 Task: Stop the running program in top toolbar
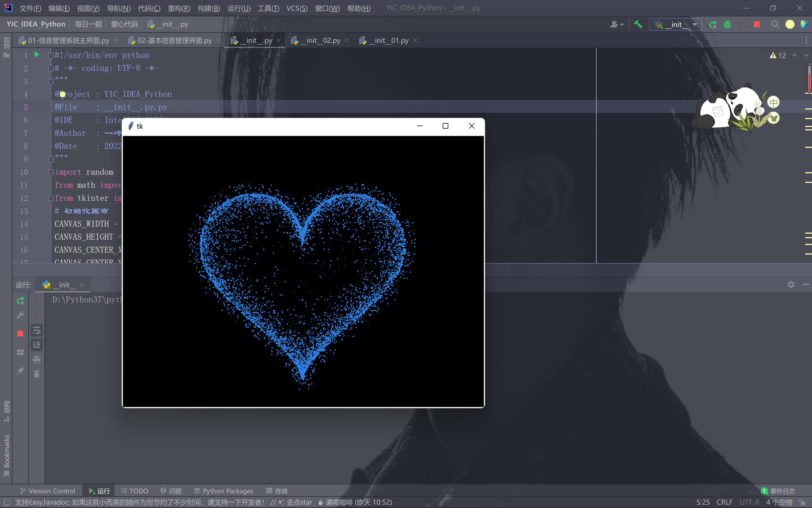click(756, 24)
